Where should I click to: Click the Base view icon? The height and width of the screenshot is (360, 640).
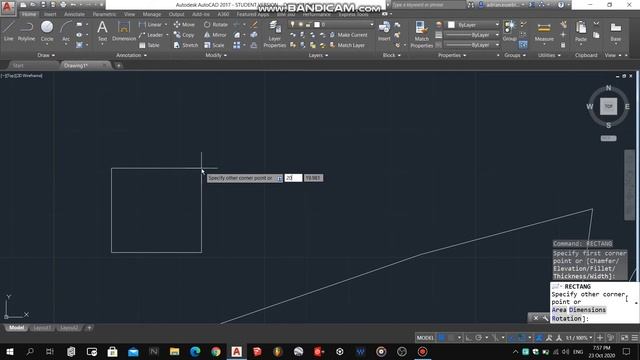[x=616, y=32]
